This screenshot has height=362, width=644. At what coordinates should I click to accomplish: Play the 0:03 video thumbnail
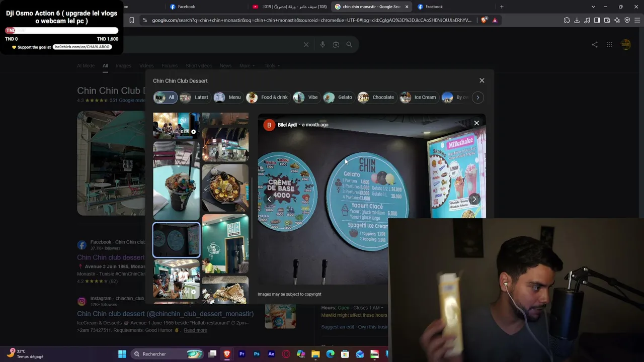(176, 126)
